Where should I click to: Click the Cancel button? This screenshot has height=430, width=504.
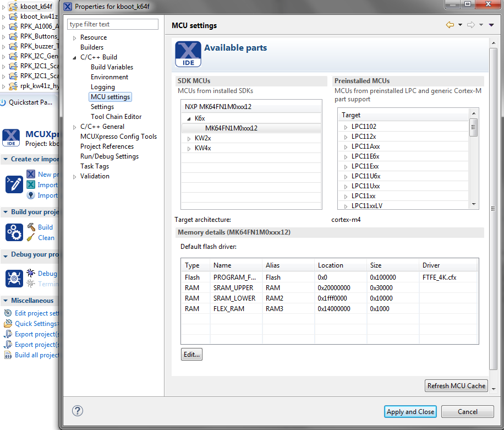[x=468, y=412]
